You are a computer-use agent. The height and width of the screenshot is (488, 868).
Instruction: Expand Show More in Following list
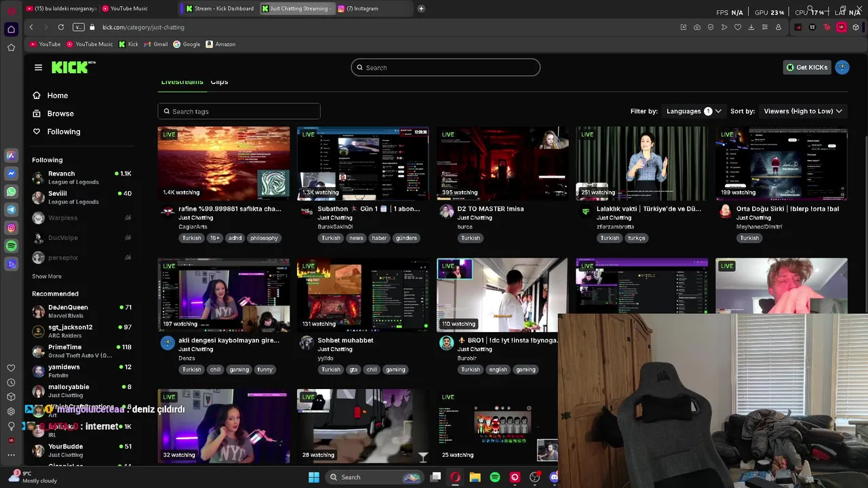coord(47,277)
